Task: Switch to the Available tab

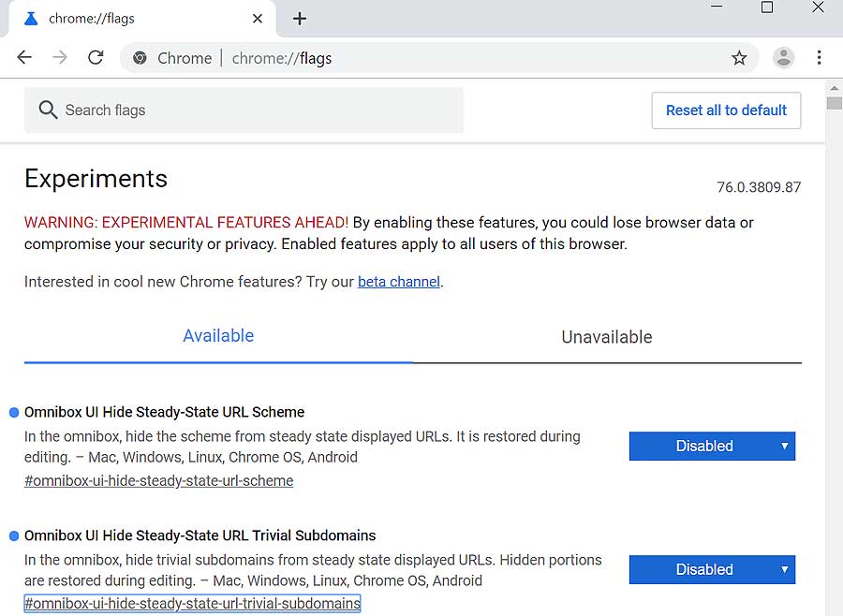Action: [x=218, y=336]
